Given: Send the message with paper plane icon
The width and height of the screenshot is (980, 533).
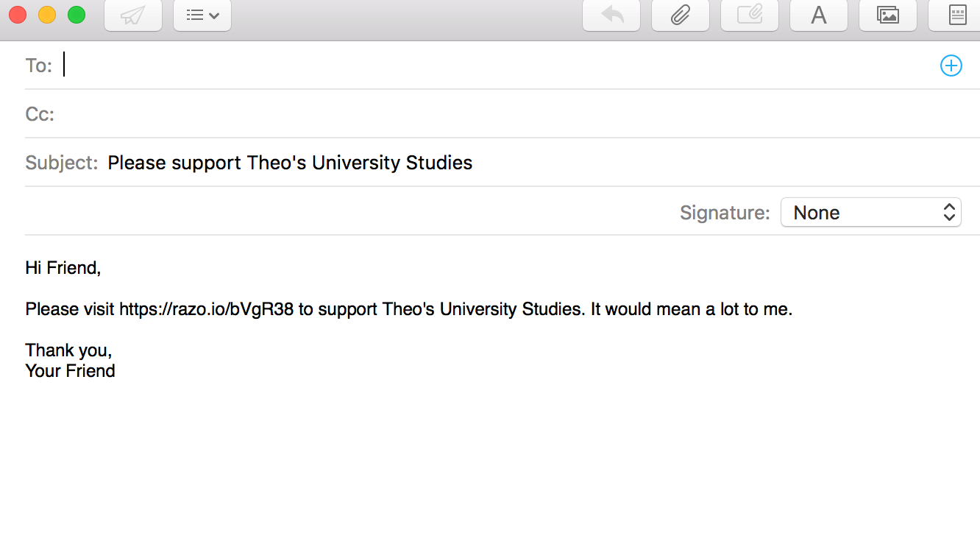Looking at the screenshot, I should coord(133,15).
